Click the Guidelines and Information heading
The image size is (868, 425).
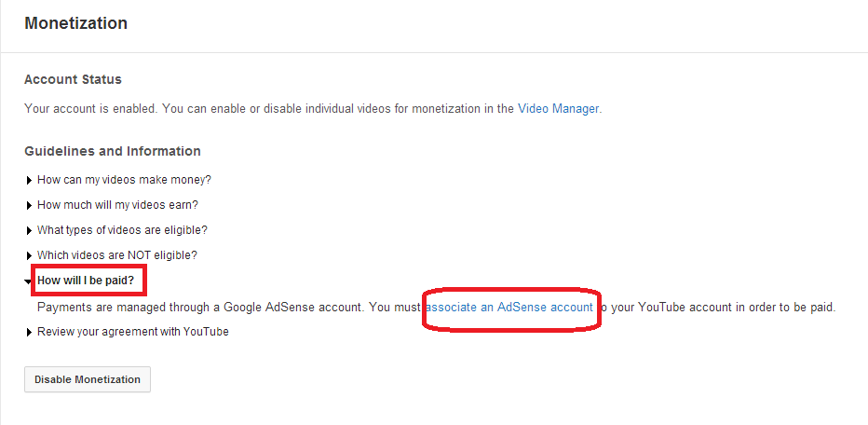(113, 151)
